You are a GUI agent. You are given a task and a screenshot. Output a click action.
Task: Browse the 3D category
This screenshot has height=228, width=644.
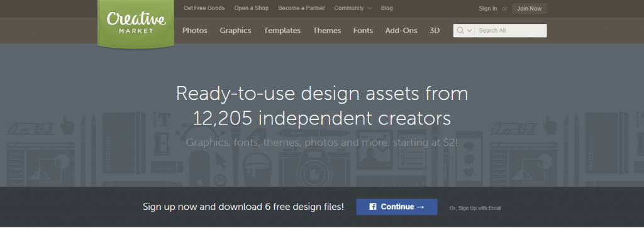tap(435, 30)
